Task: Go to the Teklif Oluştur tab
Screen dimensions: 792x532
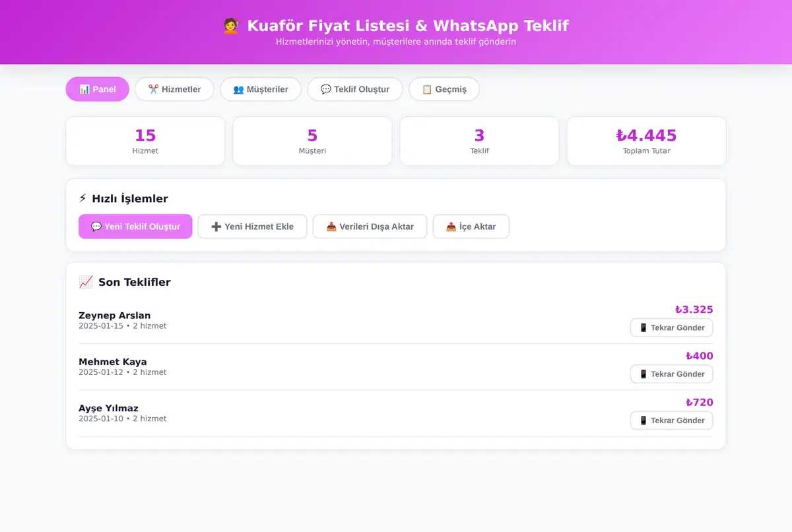Action: point(355,89)
